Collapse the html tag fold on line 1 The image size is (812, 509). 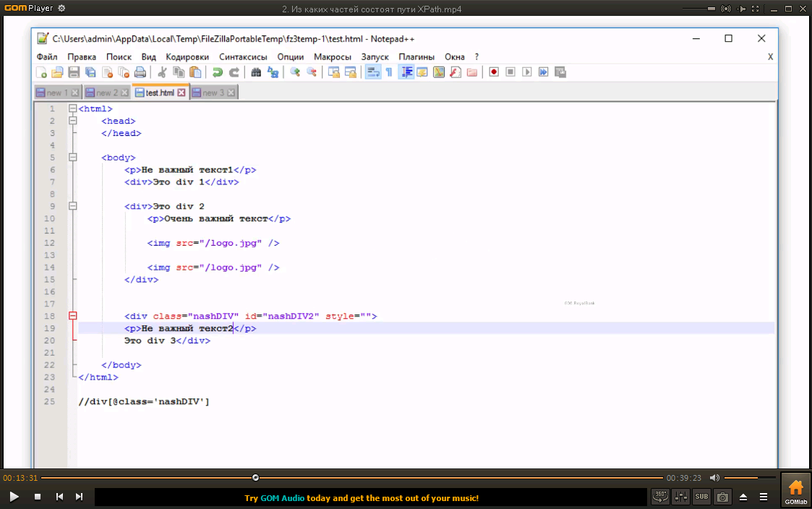point(72,109)
